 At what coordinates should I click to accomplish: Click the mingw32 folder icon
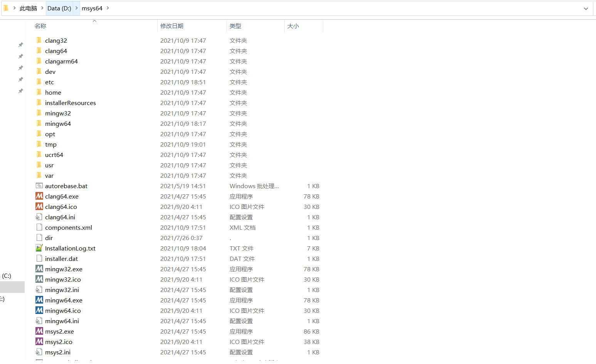[x=39, y=113]
